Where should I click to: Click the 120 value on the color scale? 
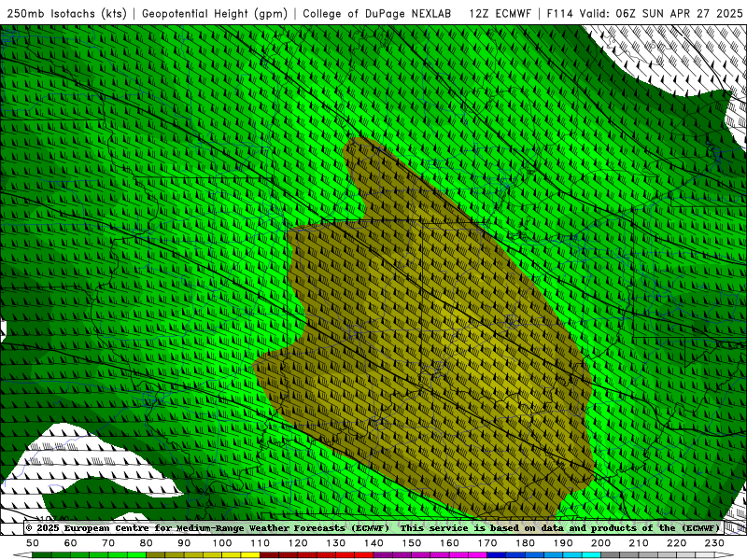pyautogui.click(x=298, y=543)
